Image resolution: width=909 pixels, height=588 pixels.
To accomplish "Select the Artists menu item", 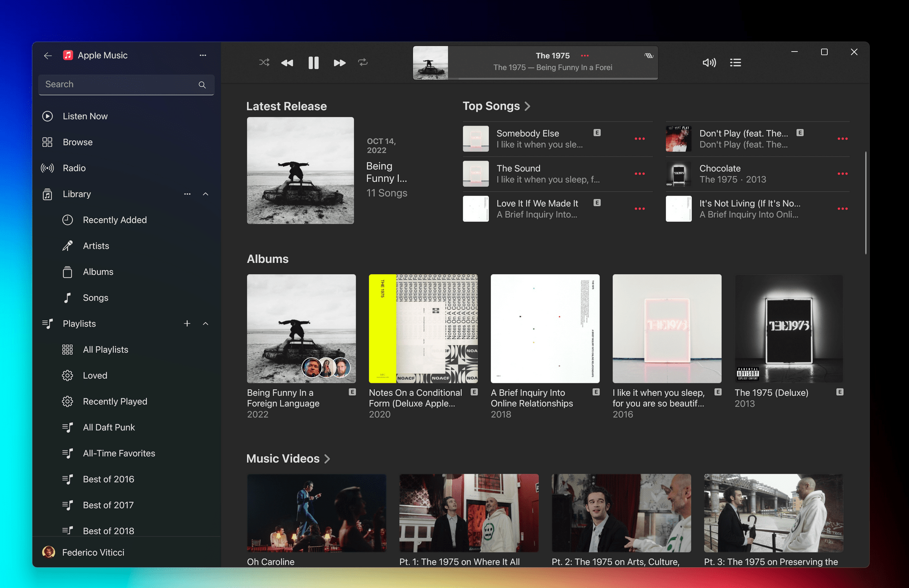I will [x=95, y=246].
